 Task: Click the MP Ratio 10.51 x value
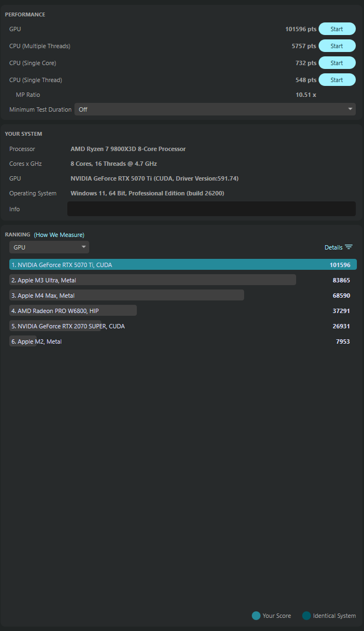(305, 95)
